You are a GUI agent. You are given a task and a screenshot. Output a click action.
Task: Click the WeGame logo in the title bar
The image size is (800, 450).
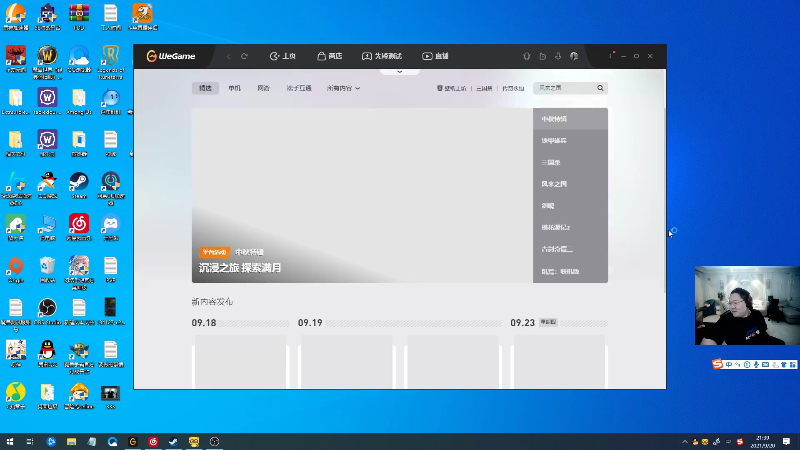171,56
